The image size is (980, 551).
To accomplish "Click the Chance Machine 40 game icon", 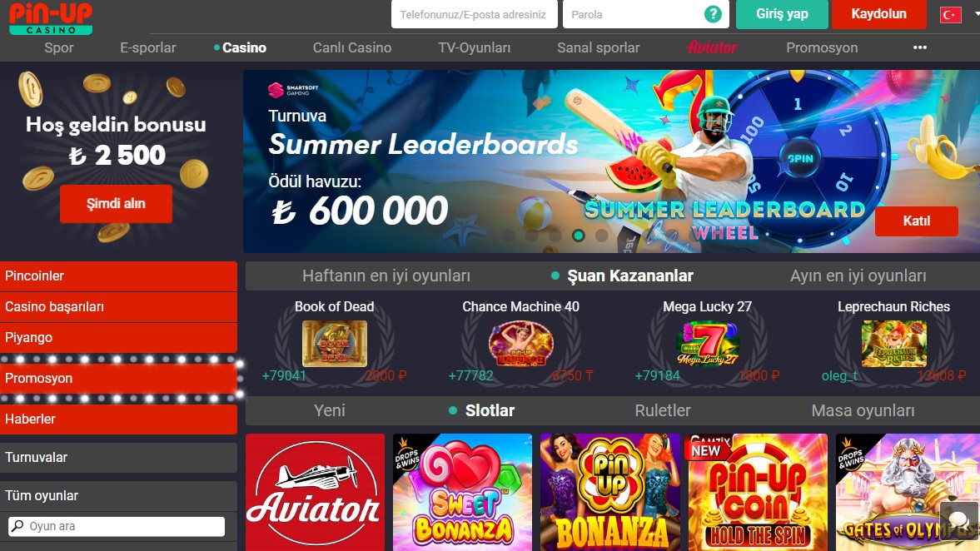I will pyautogui.click(x=520, y=343).
